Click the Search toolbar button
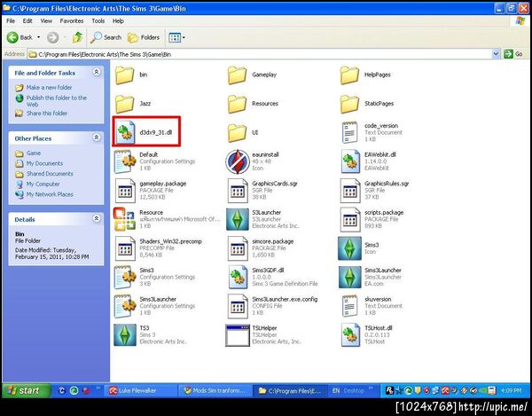Image resolution: width=532 pixels, height=416 pixels. (x=106, y=37)
